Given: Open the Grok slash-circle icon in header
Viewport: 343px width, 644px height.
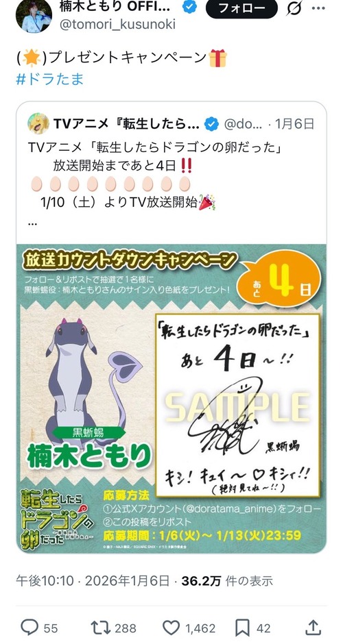Looking at the screenshot, I should coord(294,8).
